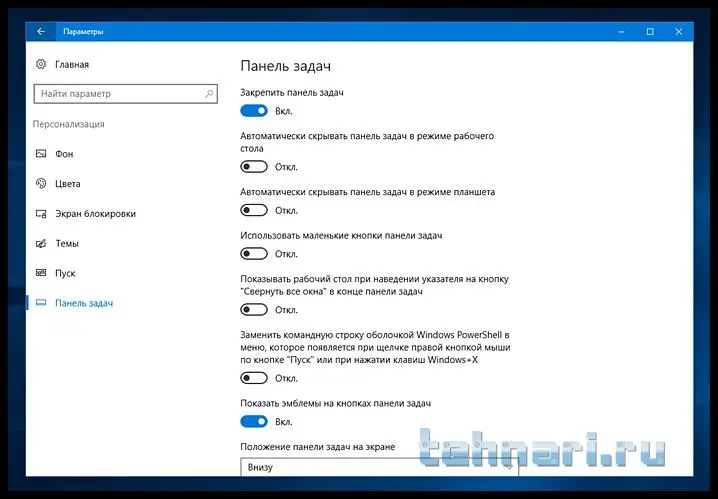Click the Положение панели задач на экране label
The width and height of the screenshot is (718, 499).
317,447
